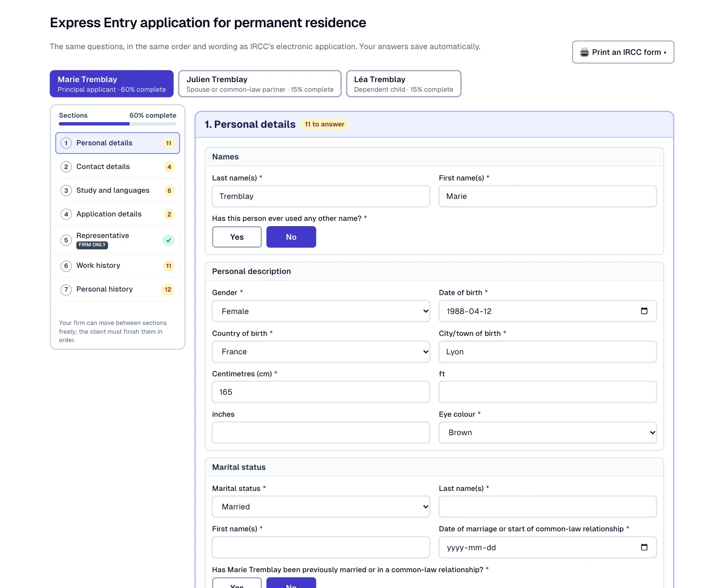Click the printer icon beside Print an IRCC form

584,52
